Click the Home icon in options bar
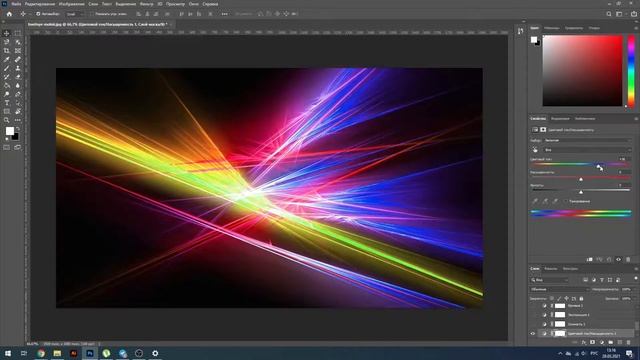 coord(9,14)
